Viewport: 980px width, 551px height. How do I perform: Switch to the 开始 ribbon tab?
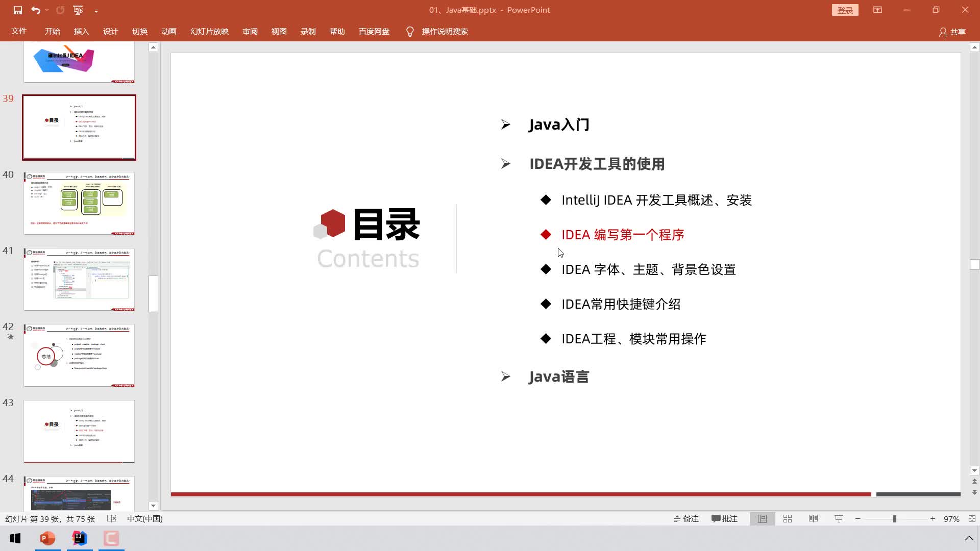pos(52,32)
